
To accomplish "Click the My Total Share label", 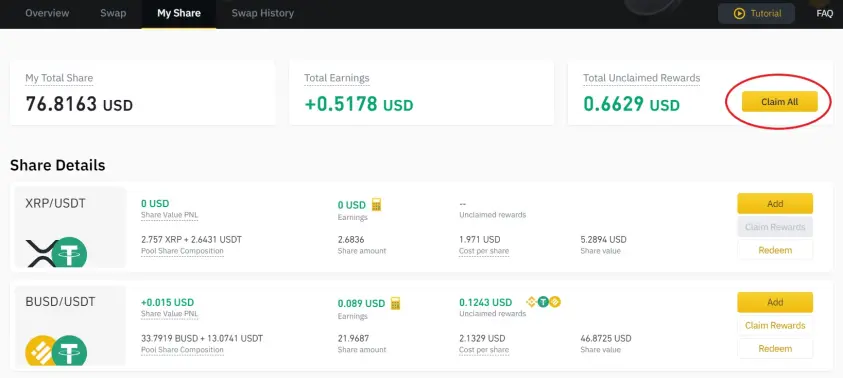I will [59, 78].
